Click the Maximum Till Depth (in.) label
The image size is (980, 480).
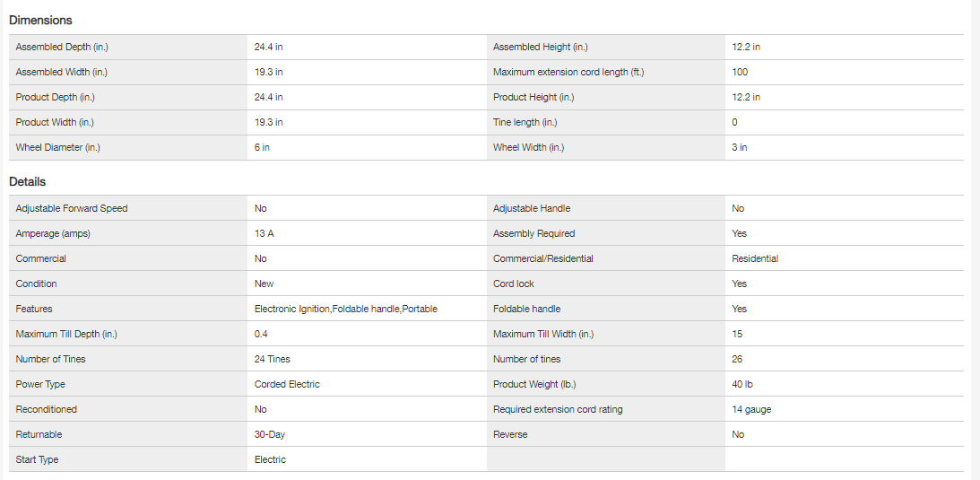[x=66, y=334]
